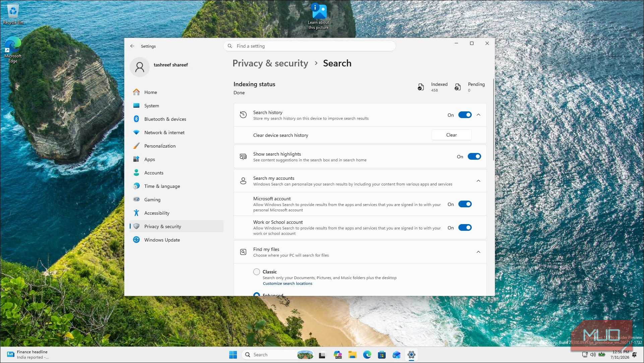The height and width of the screenshot is (363, 644).
Task: Click the System icon in the sidebar
Action: click(x=136, y=105)
